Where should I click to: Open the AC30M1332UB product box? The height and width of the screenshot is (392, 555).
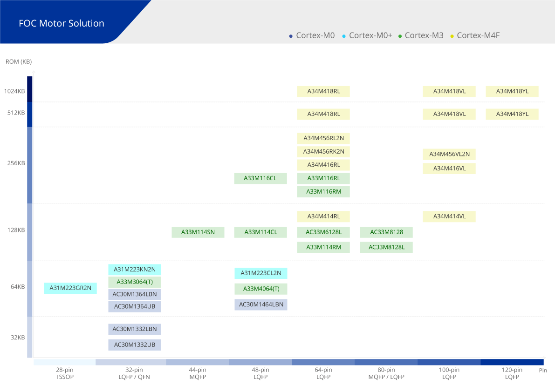coord(135,345)
